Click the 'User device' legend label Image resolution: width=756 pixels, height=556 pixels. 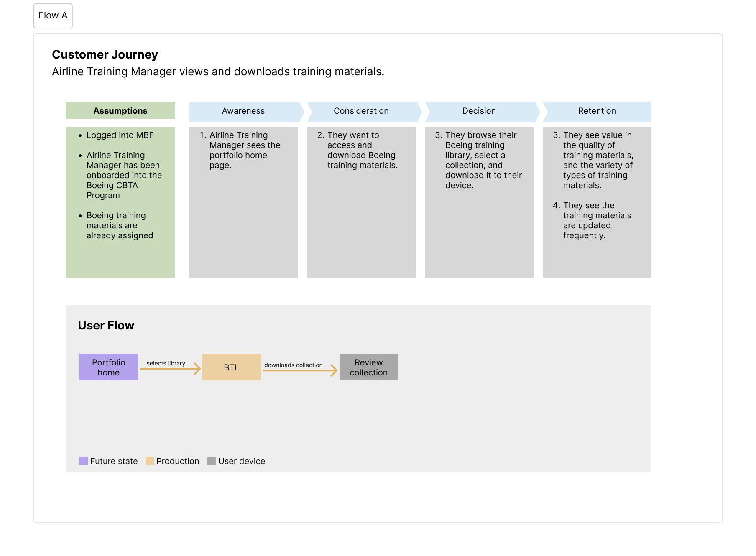click(x=242, y=461)
